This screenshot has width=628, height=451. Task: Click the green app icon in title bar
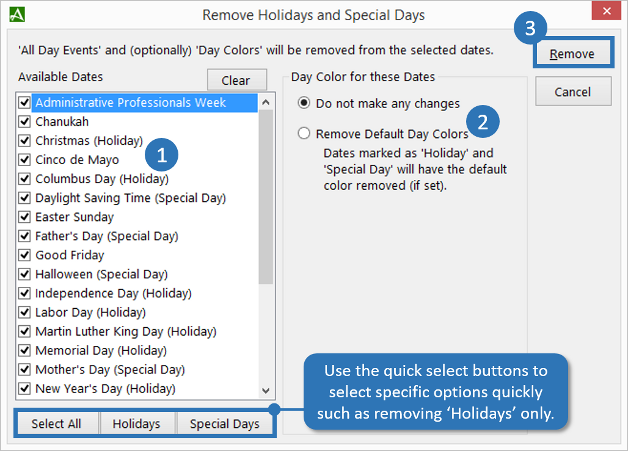point(17,15)
